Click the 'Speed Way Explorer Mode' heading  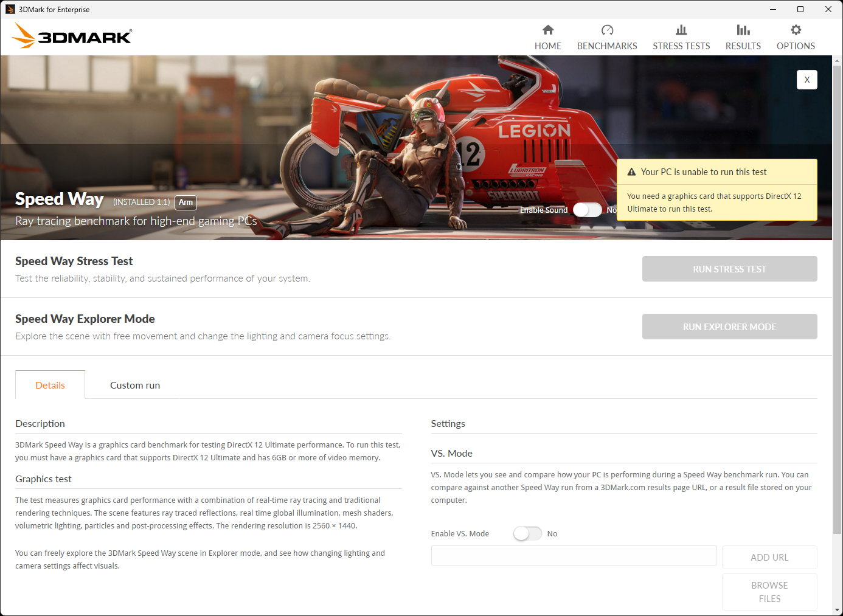click(x=85, y=319)
